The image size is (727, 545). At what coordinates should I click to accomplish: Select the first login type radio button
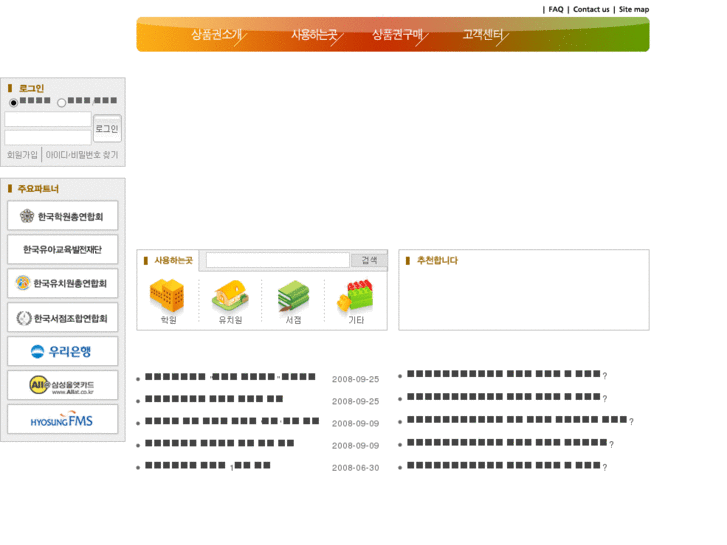coord(13,103)
